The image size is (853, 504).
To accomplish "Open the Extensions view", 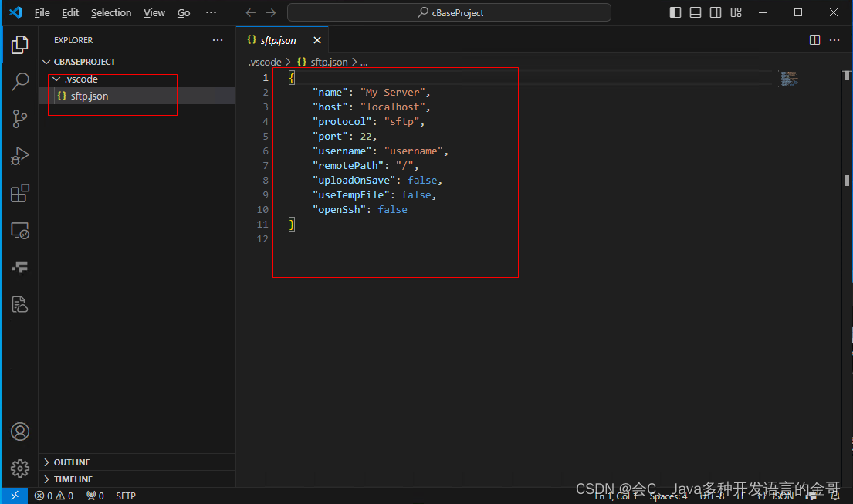I will pos(19,193).
